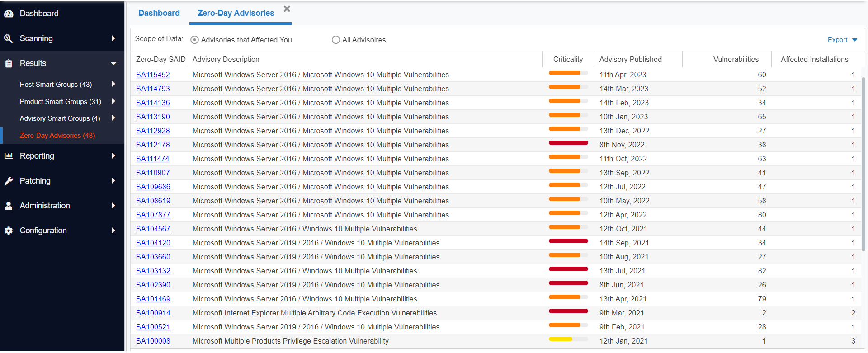Viewport: 868px width, 353px height.
Task: Click the red criticality bar for SA112178
Action: point(568,143)
